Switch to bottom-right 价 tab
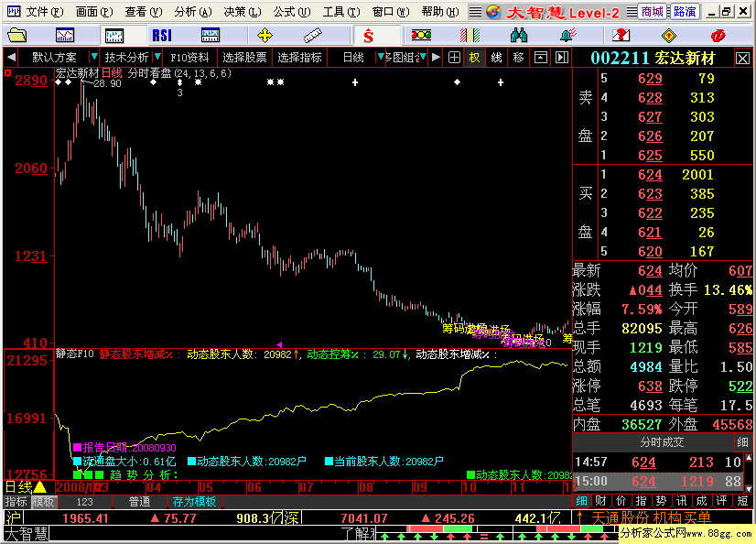This screenshot has height=544, width=756. [621, 501]
